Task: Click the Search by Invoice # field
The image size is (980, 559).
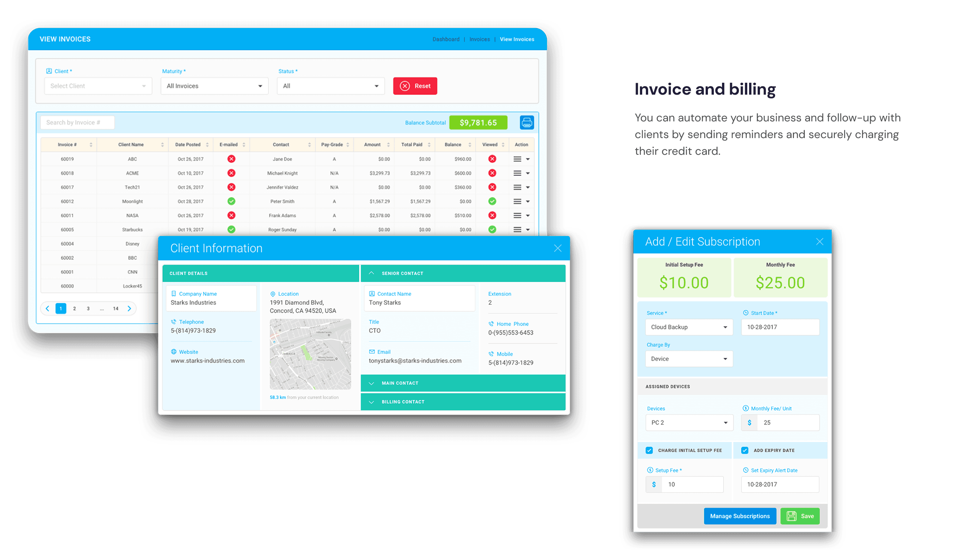Action: pos(77,122)
